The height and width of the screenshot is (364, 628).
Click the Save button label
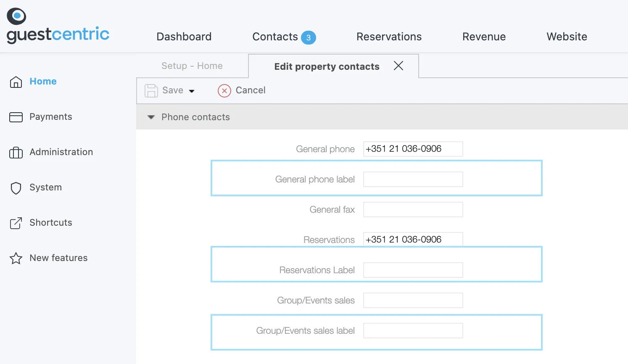(x=173, y=90)
